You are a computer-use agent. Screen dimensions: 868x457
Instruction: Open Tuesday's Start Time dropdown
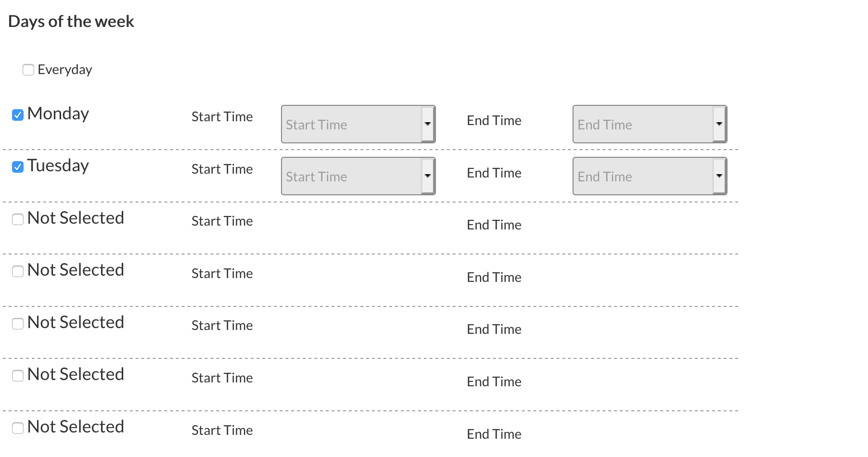(358, 176)
